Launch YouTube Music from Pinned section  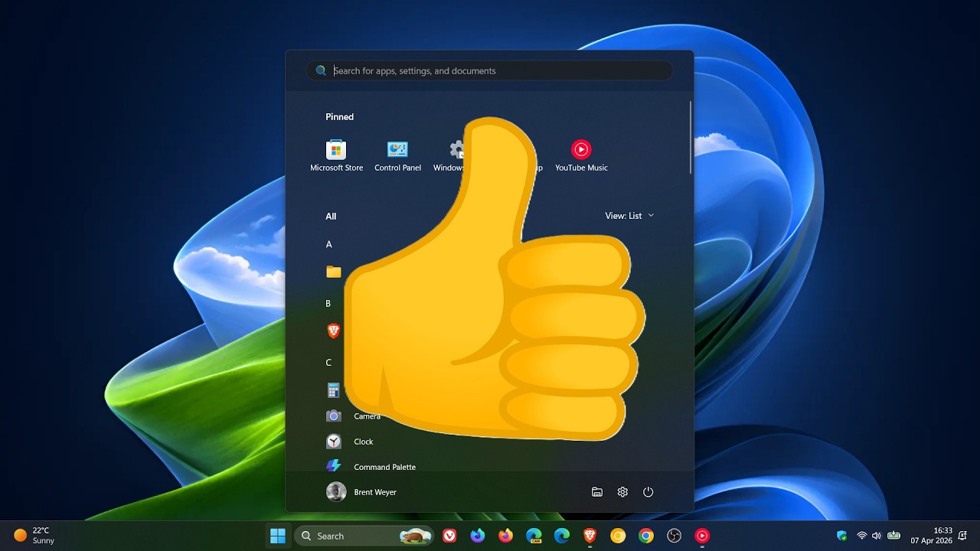point(581,155)
